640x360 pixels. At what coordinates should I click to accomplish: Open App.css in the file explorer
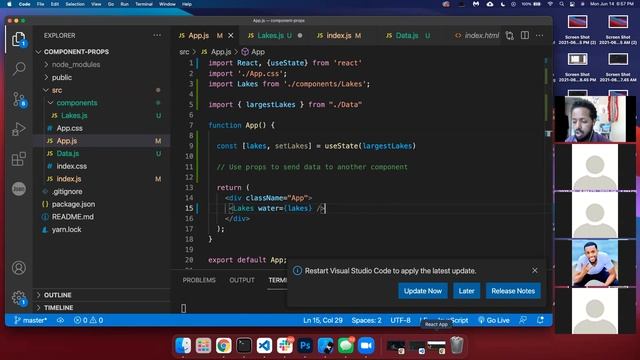click(x=102, y=128)
